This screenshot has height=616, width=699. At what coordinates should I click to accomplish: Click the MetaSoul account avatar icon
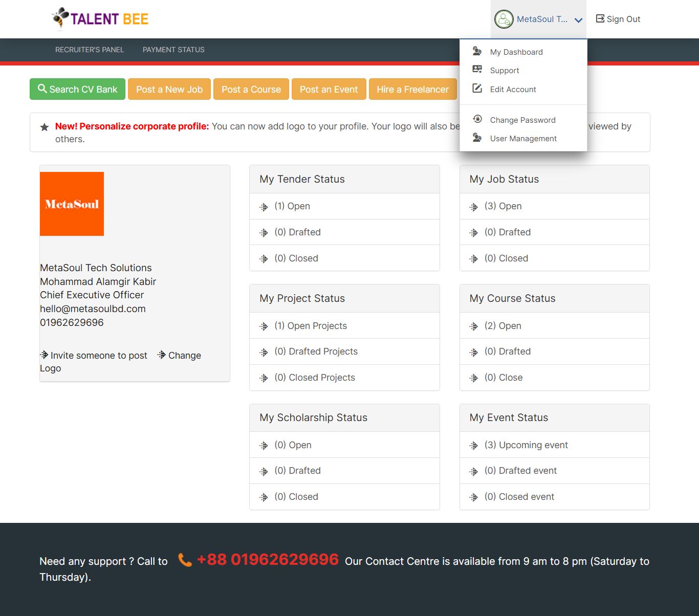point(504,19)
